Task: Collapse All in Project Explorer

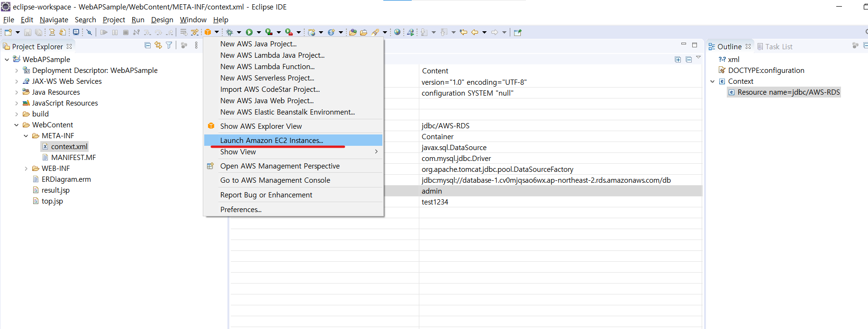Action: click(147, 45)
